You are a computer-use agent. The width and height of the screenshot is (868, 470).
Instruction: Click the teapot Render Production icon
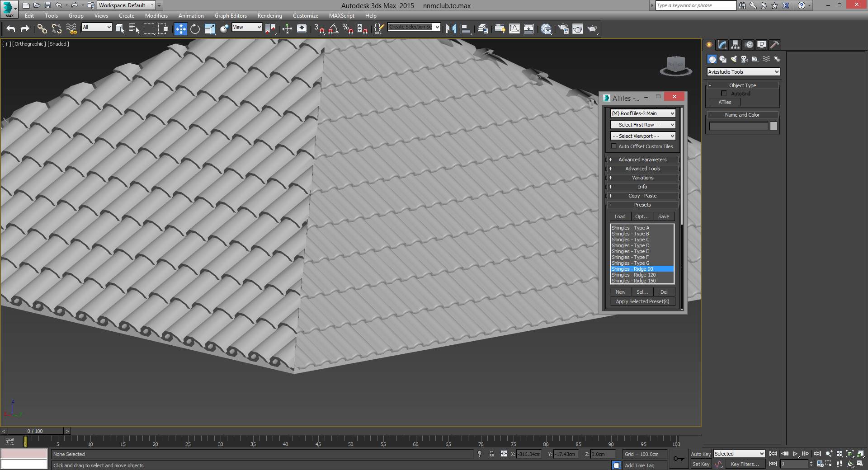tap(592, 29)
